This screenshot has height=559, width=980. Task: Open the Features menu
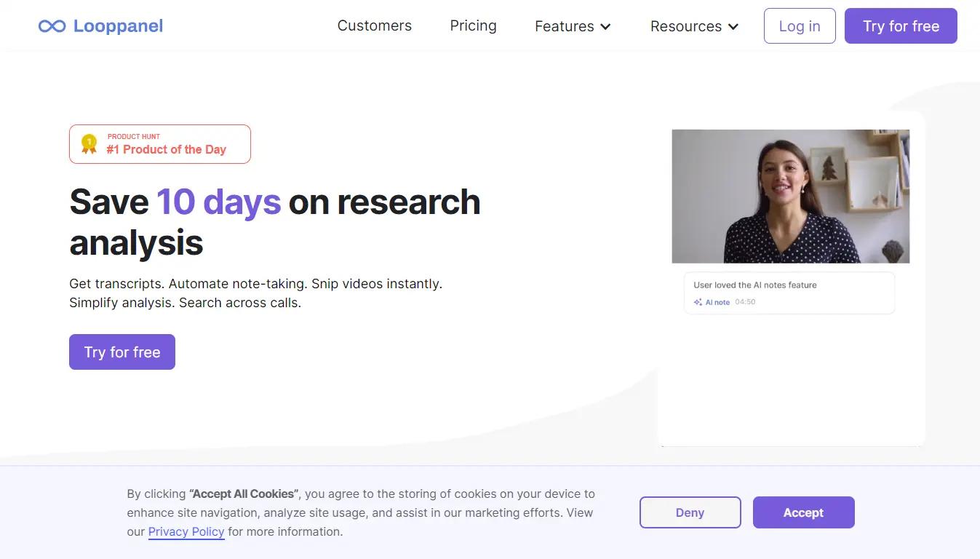click(573, 26)
